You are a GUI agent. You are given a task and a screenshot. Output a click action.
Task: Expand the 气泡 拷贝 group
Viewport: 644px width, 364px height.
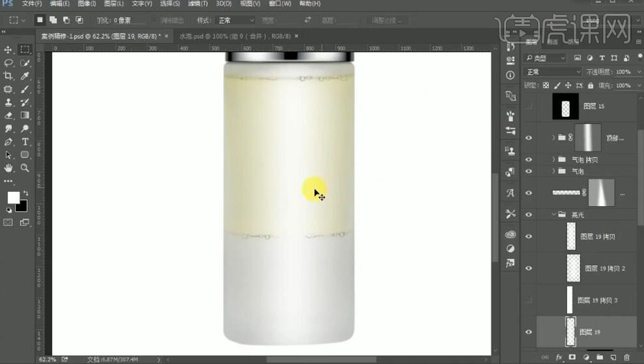[x=553, y=159]
